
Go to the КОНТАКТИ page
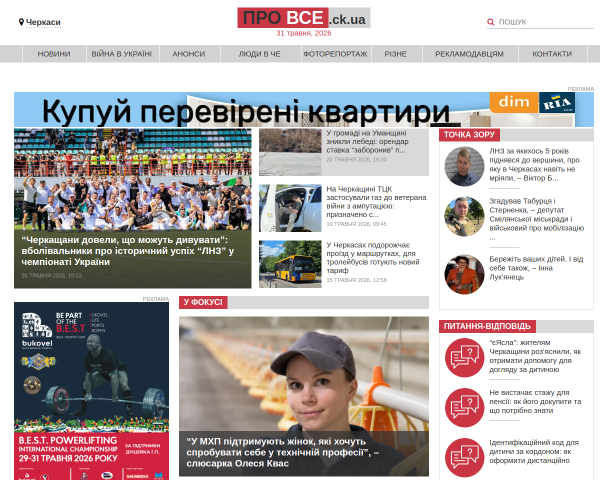click(552, 54)
